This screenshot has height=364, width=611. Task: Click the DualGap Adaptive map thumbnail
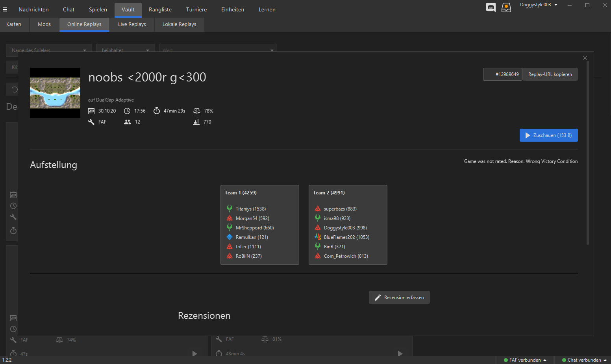pos(55,93)
